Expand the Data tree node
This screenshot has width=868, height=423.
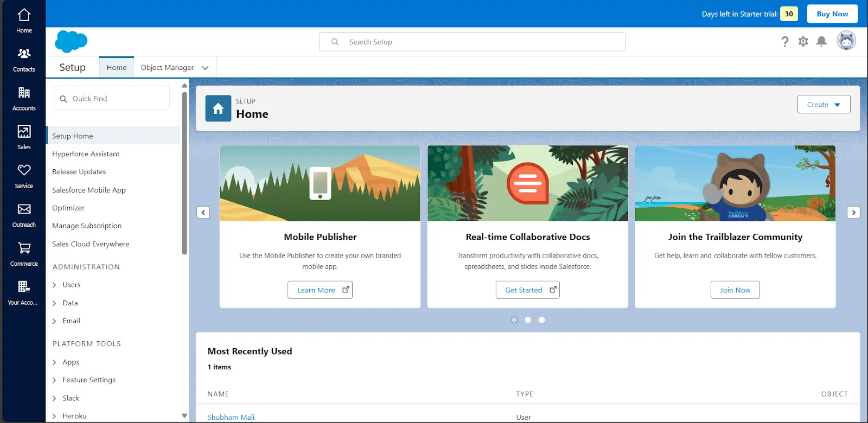pyautogui.click(x=54, y=303)
